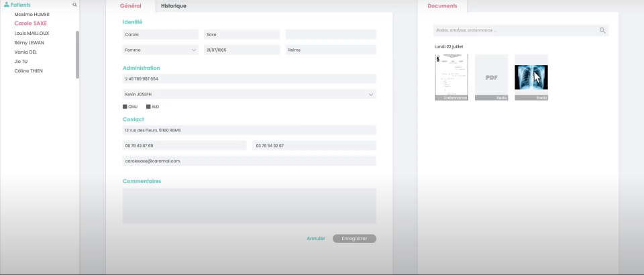Screen dimensions: 644x275
Task: Open the Ordonnance document thumbnail
Action: tap(451, 77)
